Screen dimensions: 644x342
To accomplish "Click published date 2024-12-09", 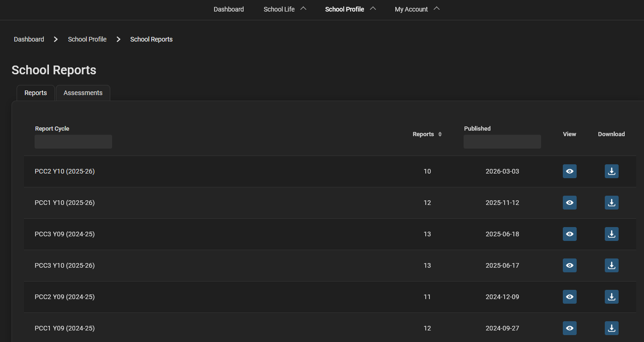I will pos(502,297).
